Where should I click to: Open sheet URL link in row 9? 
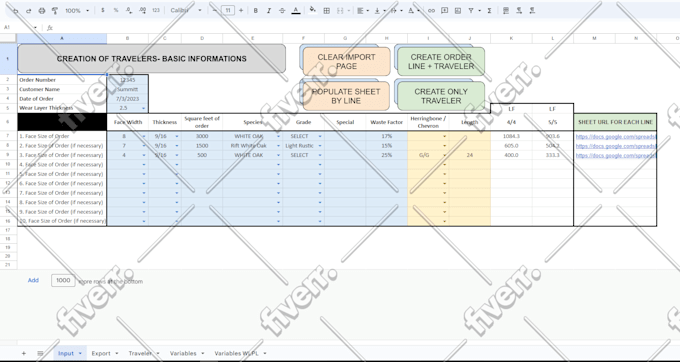click(616, 155)
